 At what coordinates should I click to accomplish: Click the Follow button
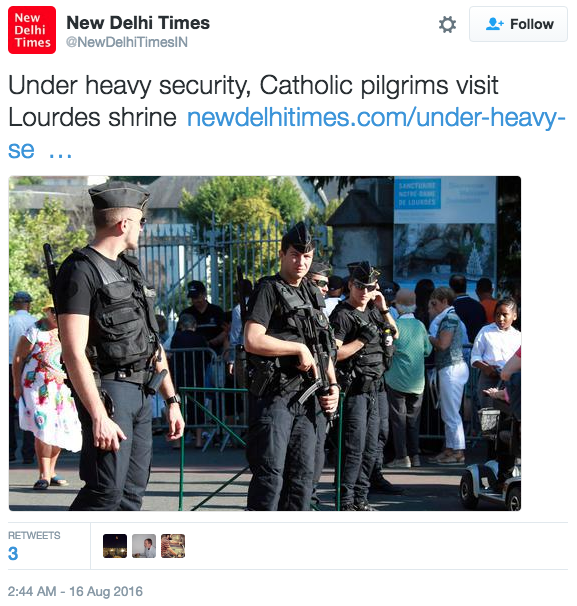pos(518,24)
